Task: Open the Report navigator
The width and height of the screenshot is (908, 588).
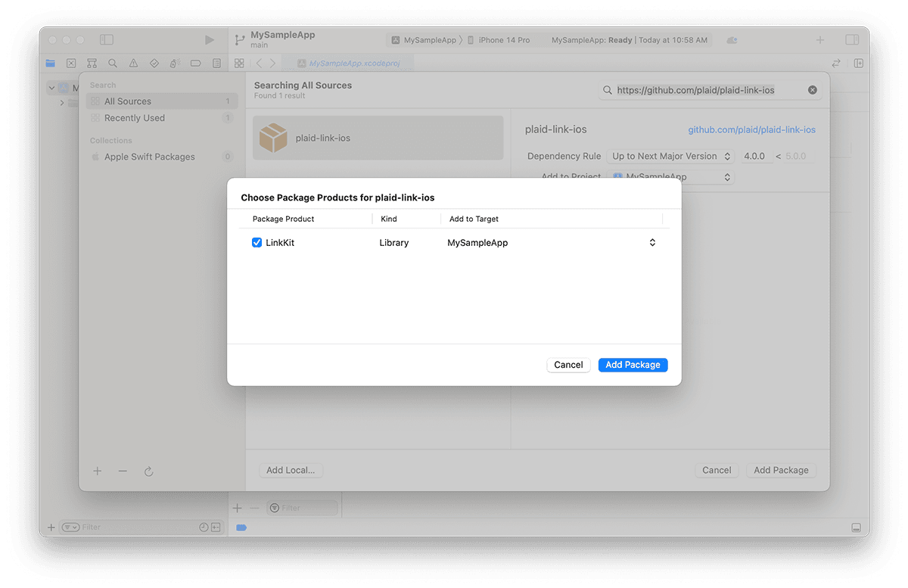Action: click(216, 64)
